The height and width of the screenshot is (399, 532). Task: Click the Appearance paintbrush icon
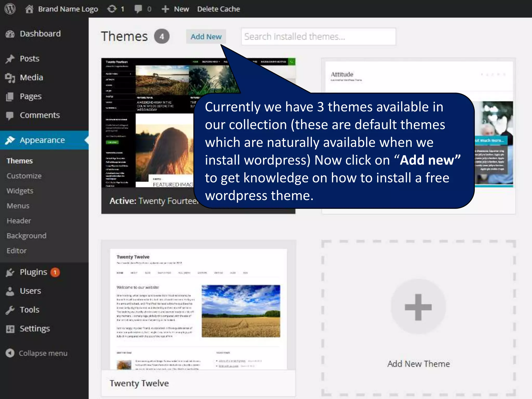coord(10,140)
